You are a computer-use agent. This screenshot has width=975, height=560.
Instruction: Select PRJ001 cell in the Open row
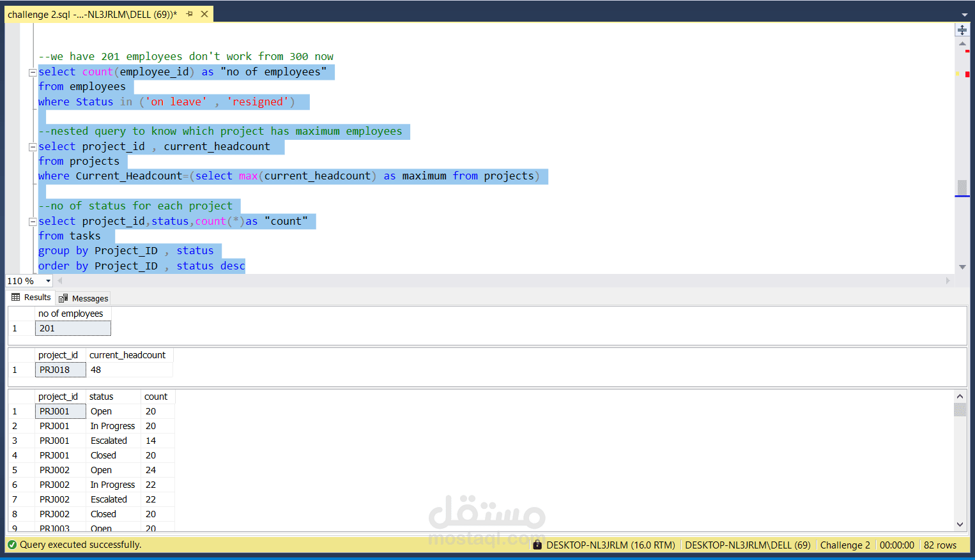tap(61, 411)
